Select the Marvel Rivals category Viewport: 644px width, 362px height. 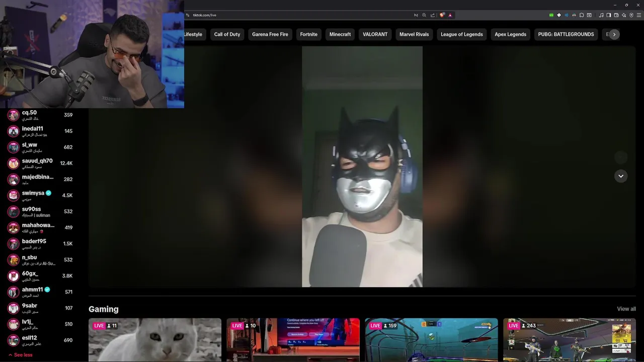pyautogui.click(x=414, y=34)
